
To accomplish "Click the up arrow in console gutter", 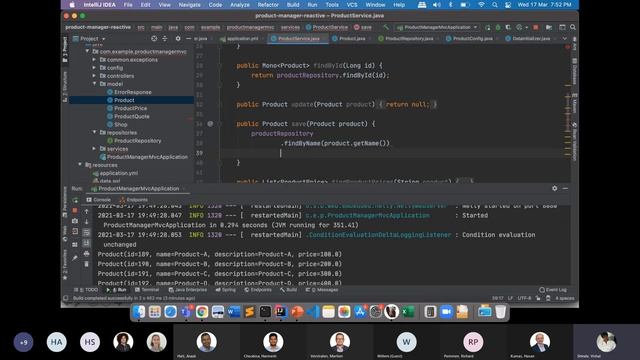I will [x=87, y=211].
